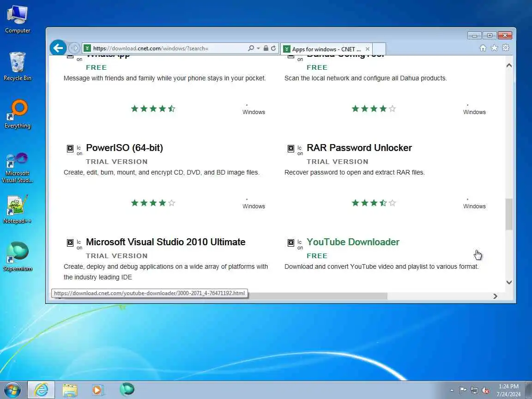Click the browser Forward arrow button
This screenshot has width=532, height=399.
tap(74, 48)
